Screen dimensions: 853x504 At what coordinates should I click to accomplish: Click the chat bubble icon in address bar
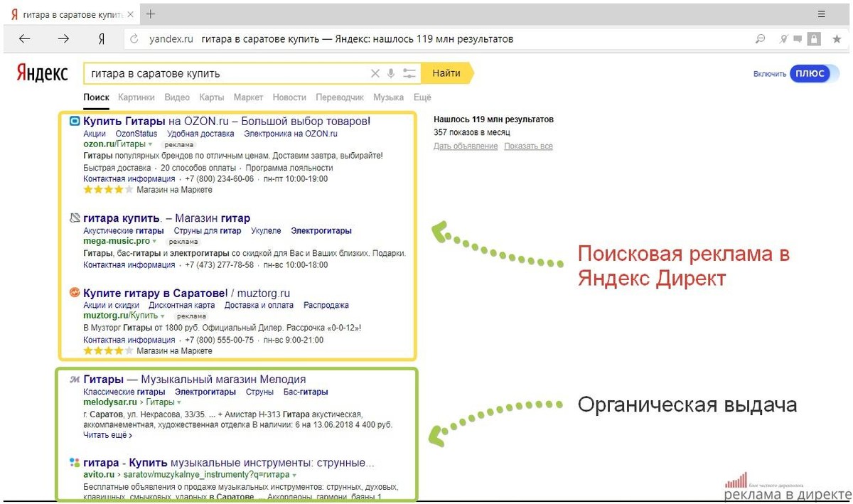[798, 39]
